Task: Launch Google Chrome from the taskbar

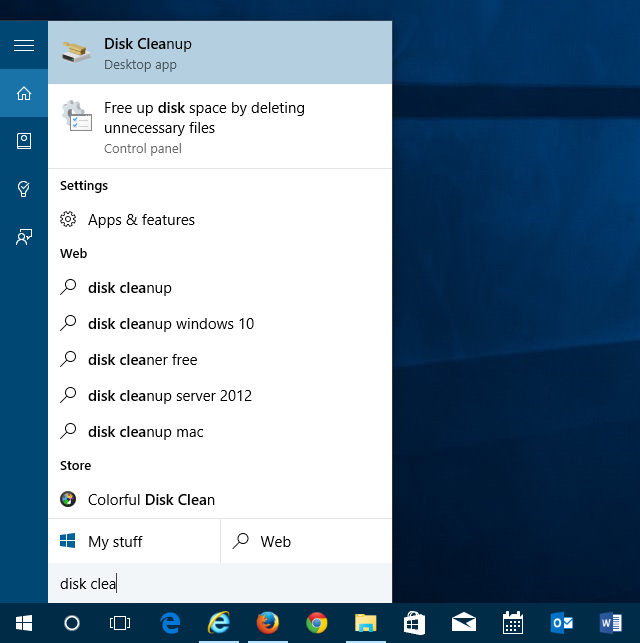Action: pos(316,623)
